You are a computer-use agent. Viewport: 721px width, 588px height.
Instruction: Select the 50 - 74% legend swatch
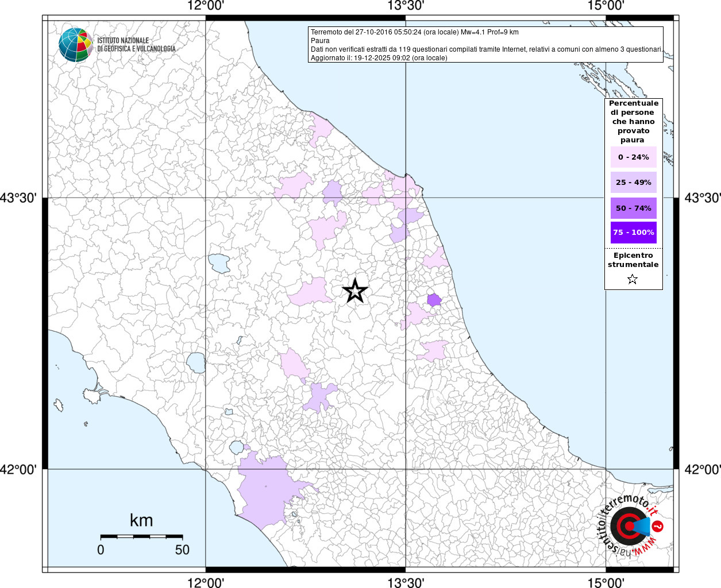[633, 208]
